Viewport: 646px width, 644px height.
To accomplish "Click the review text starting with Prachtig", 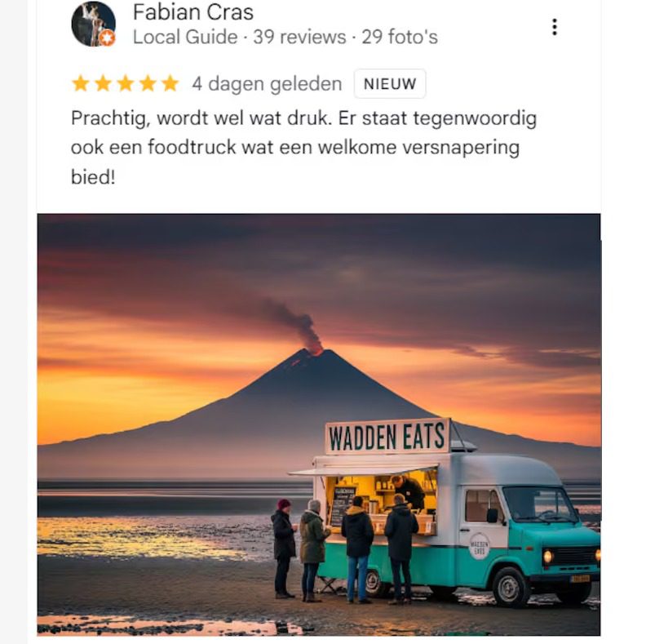I will (x=303, y=148).
